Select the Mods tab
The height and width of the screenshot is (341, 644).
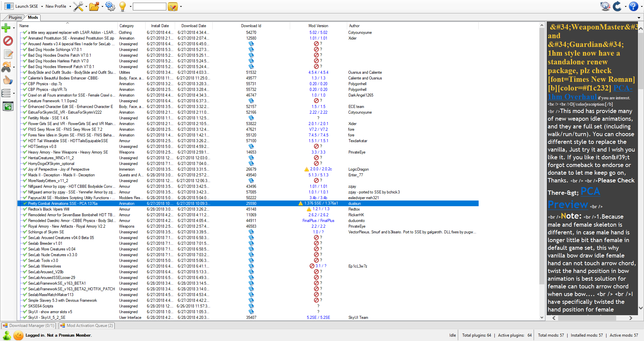point(33,17)
